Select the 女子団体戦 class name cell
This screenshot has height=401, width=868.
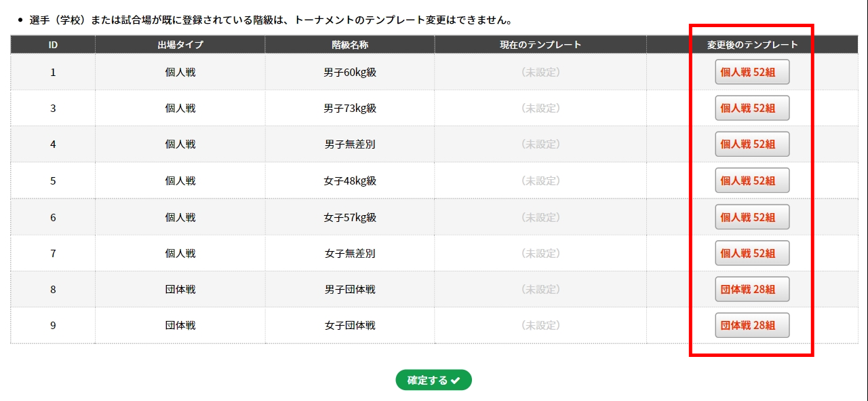(350, 326)
